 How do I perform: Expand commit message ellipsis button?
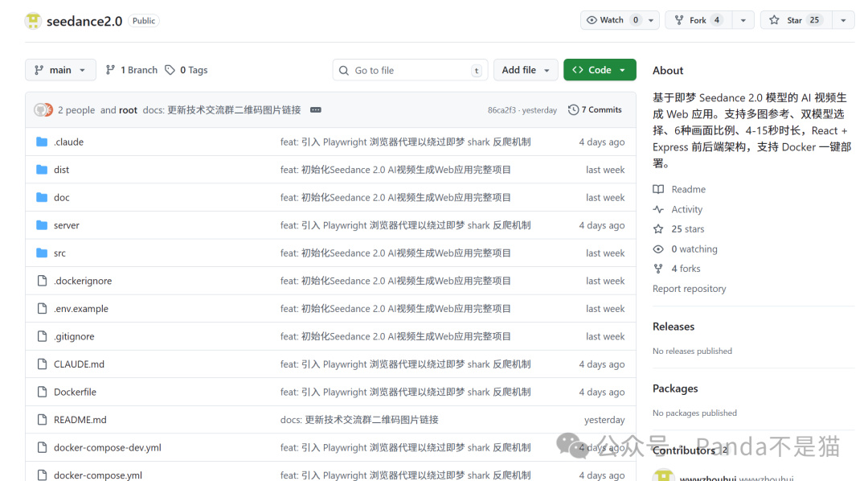point(316,109)
